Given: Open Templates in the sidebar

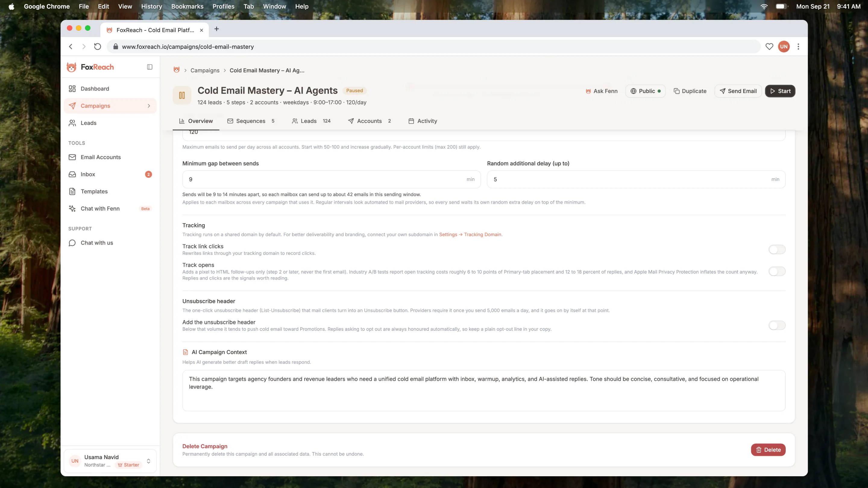Looking at the screenshot, I should 110,191.
